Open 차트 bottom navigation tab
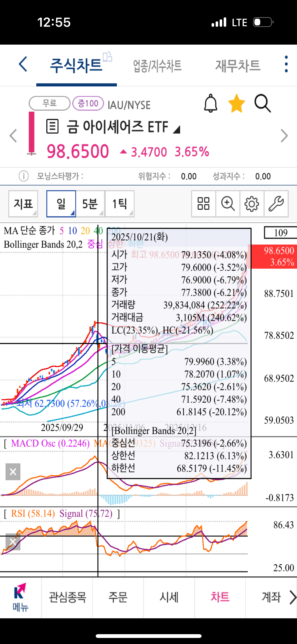 coord(220,597)
